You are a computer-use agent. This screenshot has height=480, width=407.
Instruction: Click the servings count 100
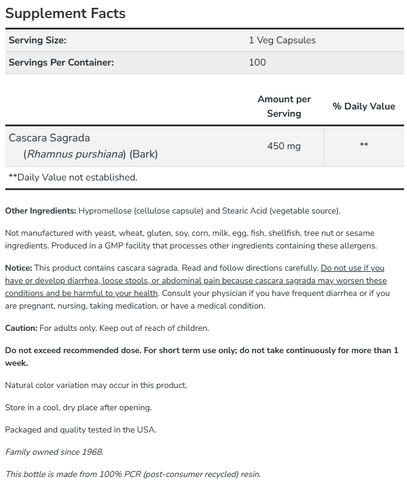[x=257, y=62]
